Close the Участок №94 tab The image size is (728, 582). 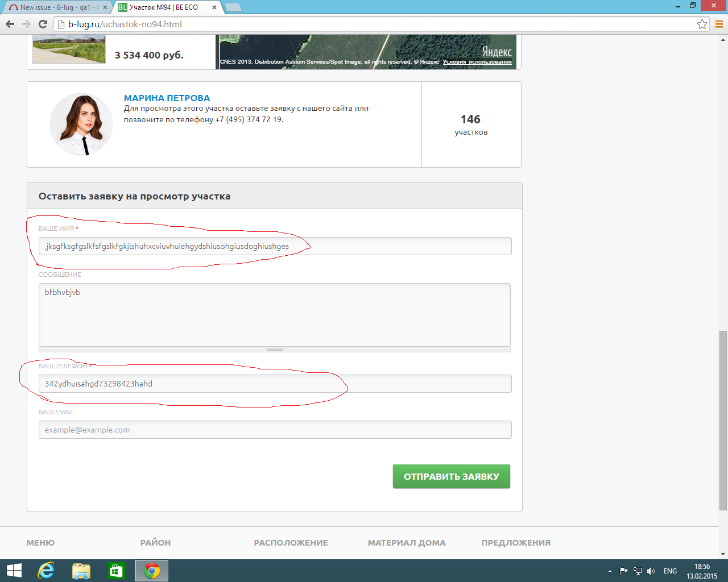pos(214,7)
